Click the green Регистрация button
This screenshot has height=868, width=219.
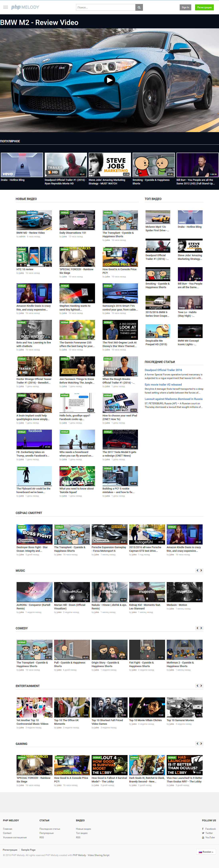pyautogui.click(x=204, y=7)
